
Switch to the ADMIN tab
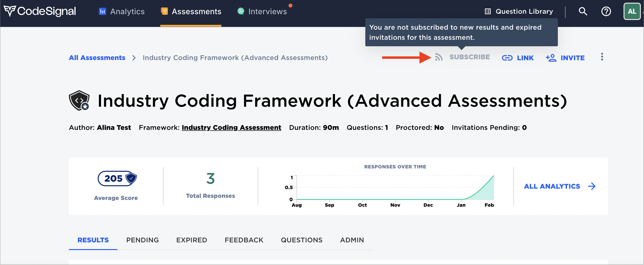[352, 240]
